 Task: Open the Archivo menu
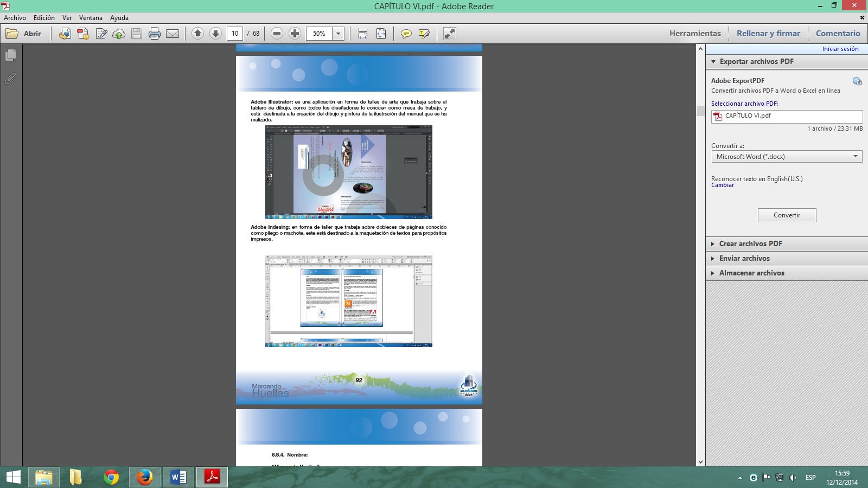pos(15,18)
